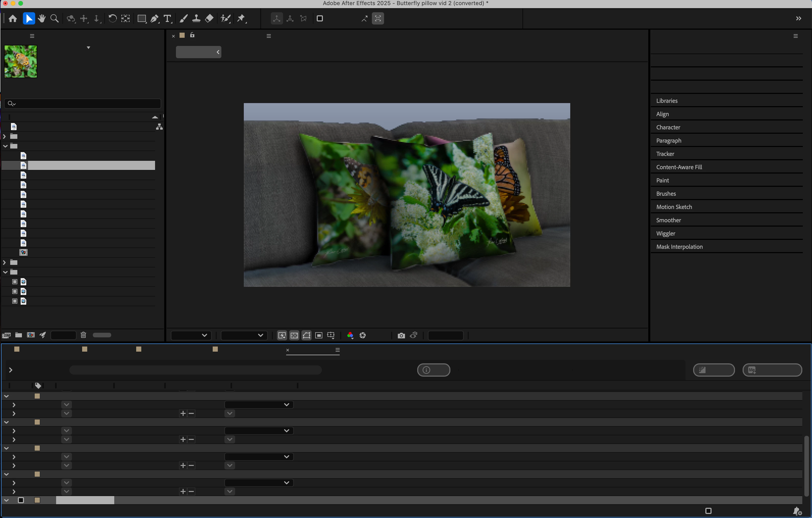Click the butterfly thumbnail in Project panel
The height and width of the screenshot is (518, 812).
coord(21,61)
